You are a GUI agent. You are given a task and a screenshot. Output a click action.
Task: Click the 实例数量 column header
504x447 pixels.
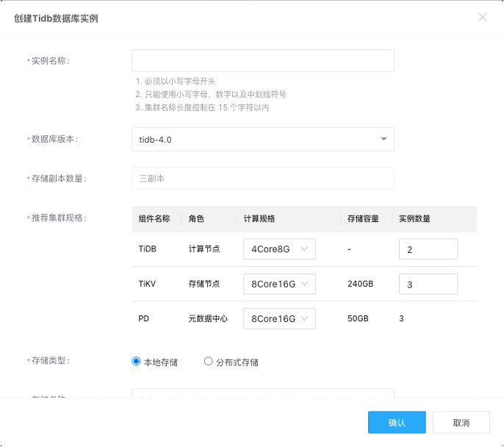coord(414,218)
